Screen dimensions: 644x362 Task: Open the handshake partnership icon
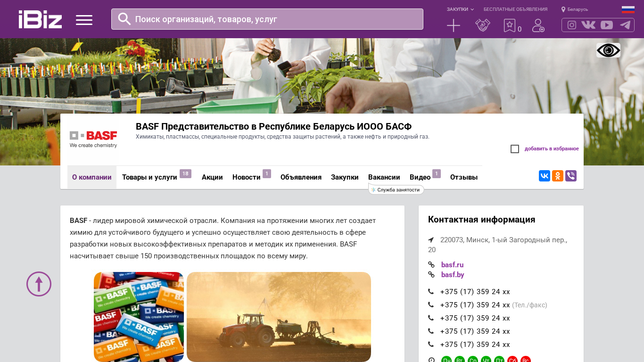(x=483, y=25)
